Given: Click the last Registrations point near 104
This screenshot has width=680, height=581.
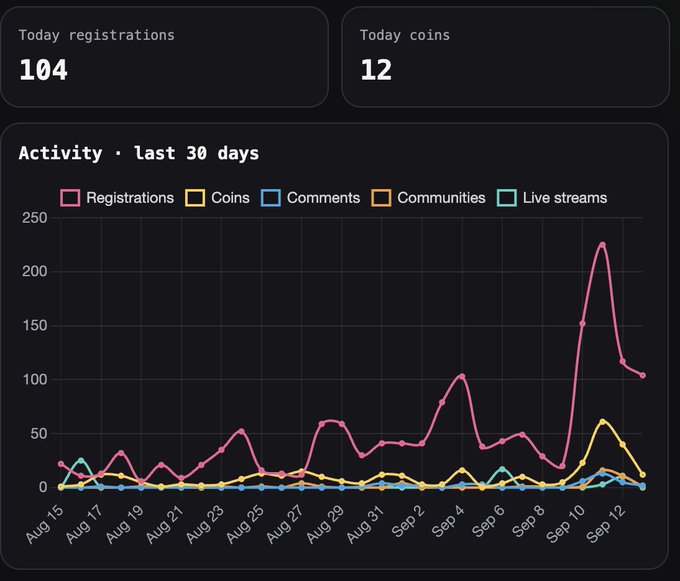Looking at the screenshot, I should [x=643, y=375].
